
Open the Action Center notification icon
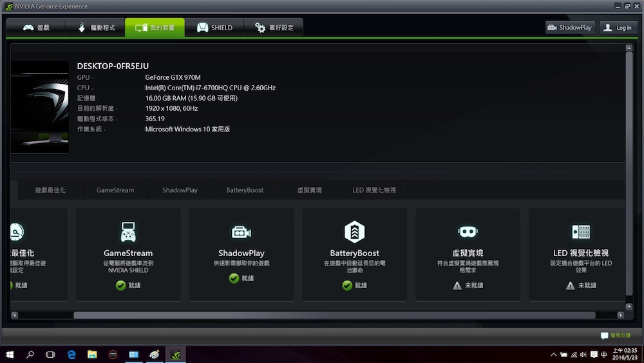click(594, 355)
